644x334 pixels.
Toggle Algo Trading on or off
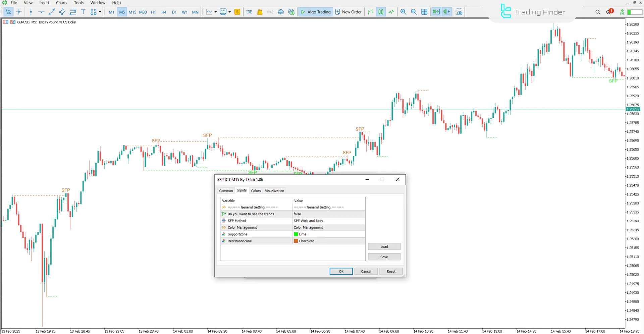(315, 12)
